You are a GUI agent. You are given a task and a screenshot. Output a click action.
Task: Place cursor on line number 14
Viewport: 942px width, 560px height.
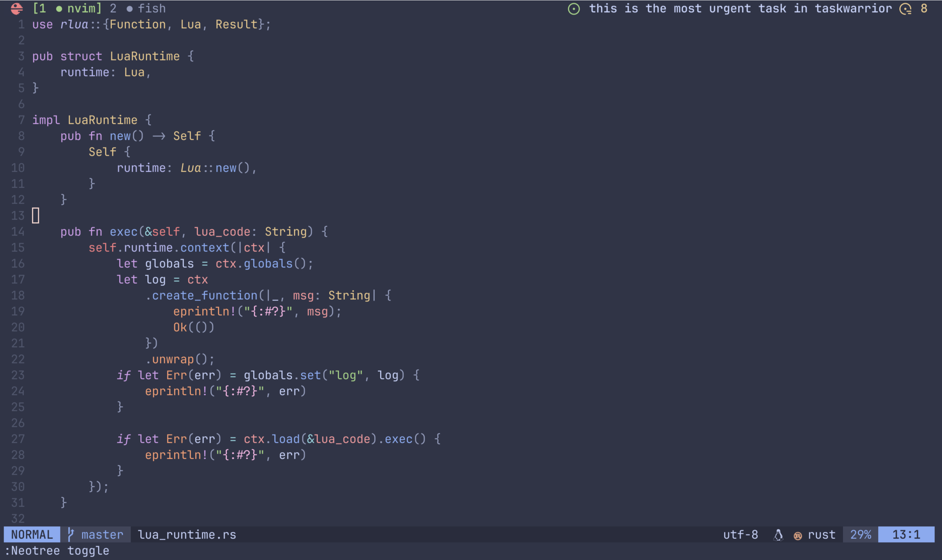(18, 231)
